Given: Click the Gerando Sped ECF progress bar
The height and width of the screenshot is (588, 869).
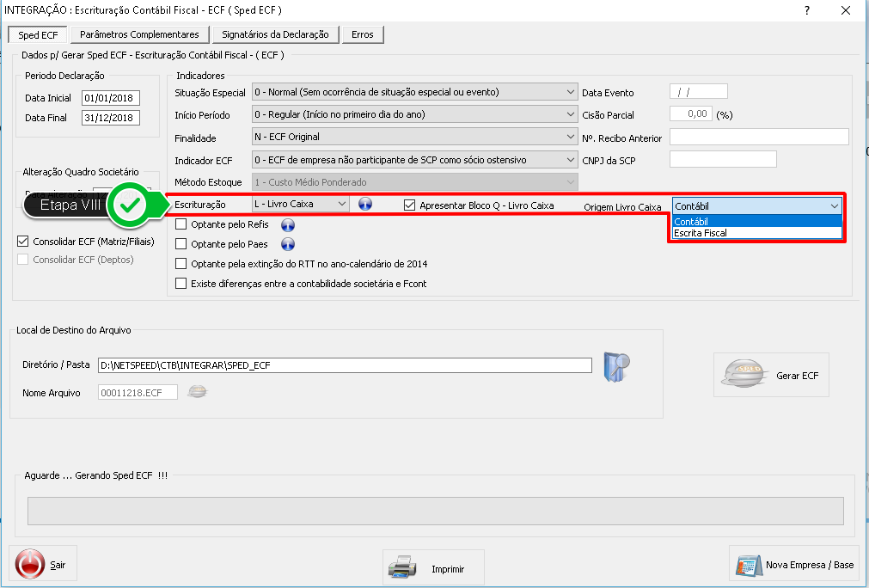Looking at the screenshot, I should [434, 512].
